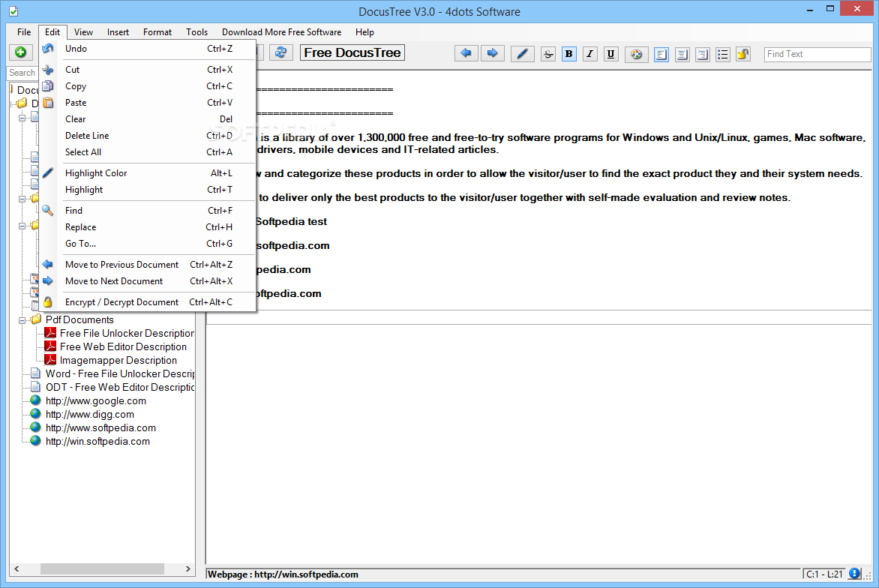Click the Free DocusTree title field

click(352, 52)
